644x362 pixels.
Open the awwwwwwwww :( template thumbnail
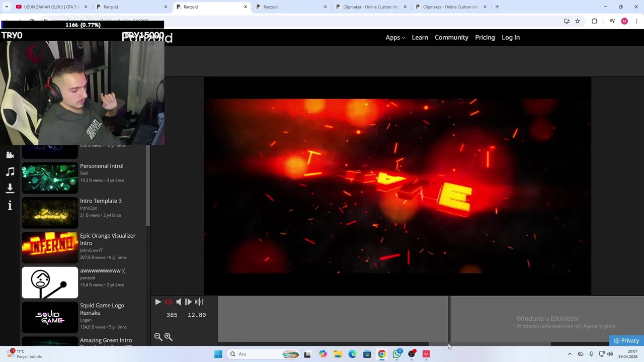[x=50, y=283]
